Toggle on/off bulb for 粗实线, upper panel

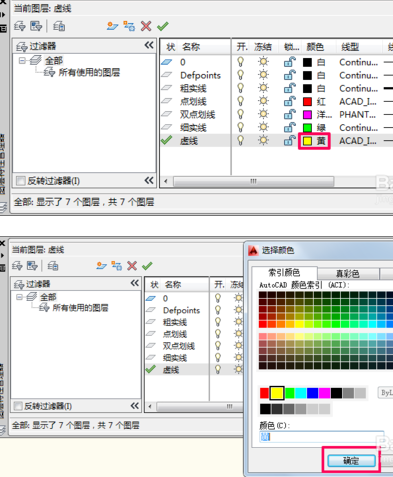tap(240, 88)
